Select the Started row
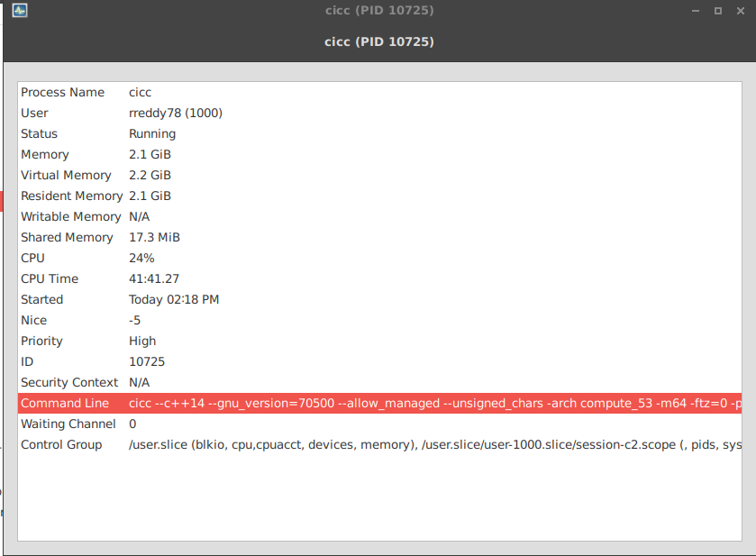756x556 pixels. [x=379, y=299]
